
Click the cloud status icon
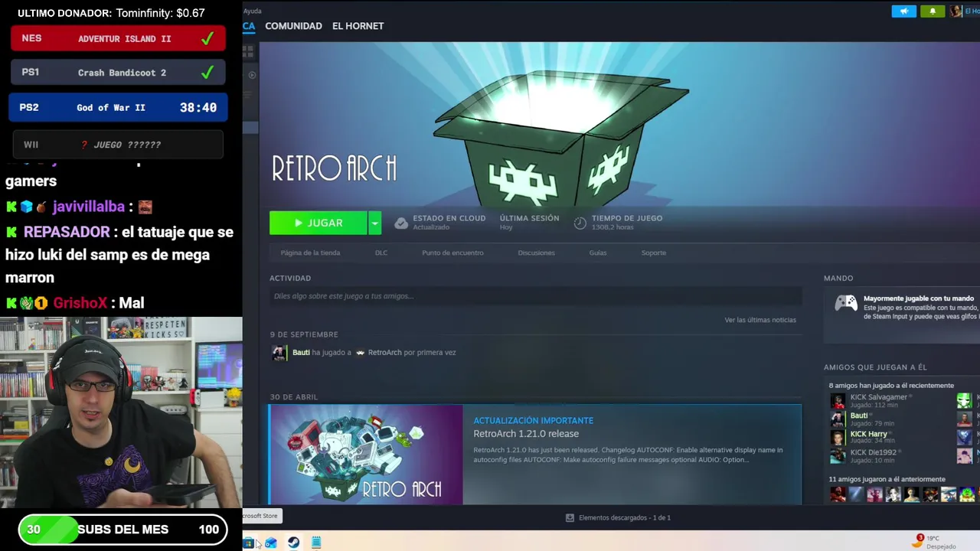pos(401,223)
